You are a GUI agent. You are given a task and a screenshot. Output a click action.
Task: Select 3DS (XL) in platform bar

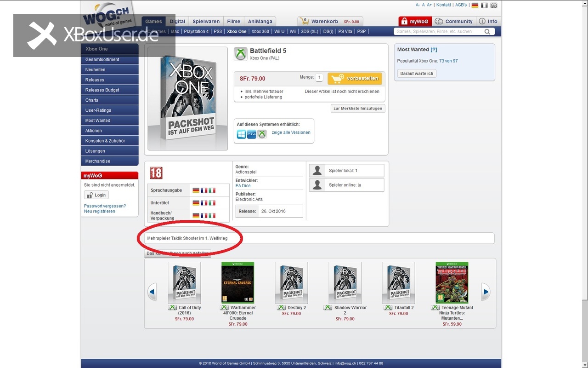(309, 32)
